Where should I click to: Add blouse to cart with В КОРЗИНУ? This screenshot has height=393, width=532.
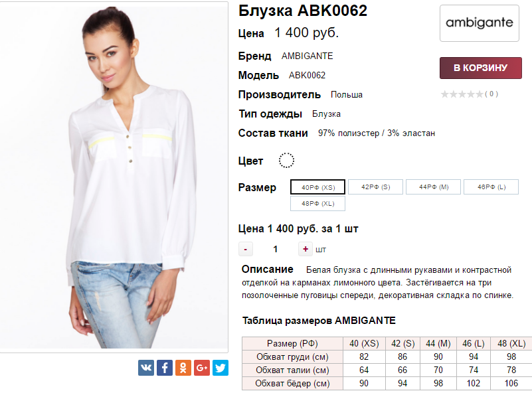pos(481,68)
